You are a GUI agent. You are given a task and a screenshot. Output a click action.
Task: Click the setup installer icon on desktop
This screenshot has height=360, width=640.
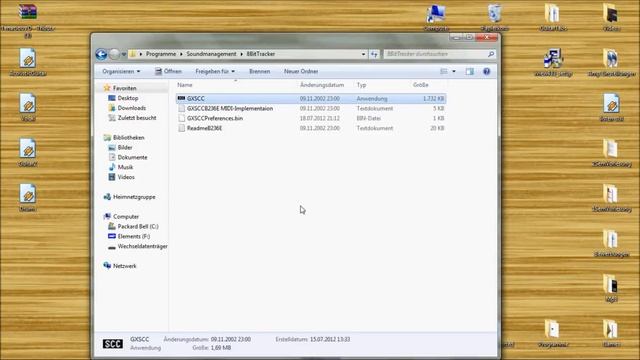pos(553,58)
